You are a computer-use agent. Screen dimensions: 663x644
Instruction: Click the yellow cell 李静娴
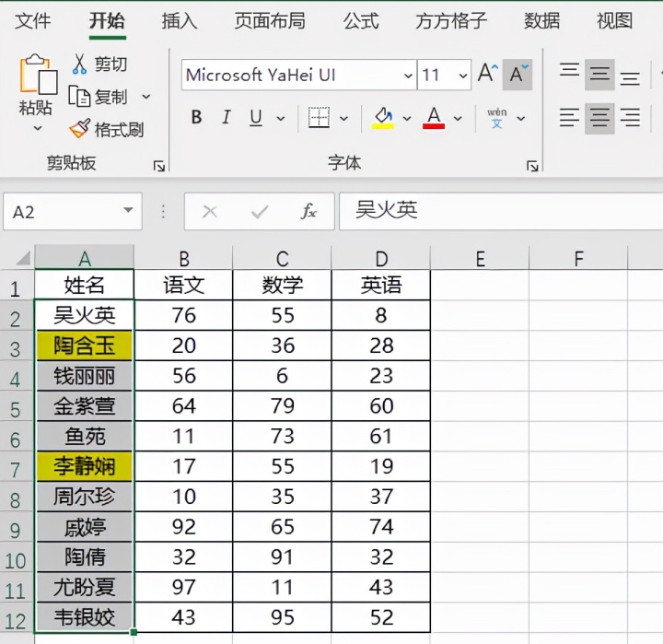[x=85, y=466]
